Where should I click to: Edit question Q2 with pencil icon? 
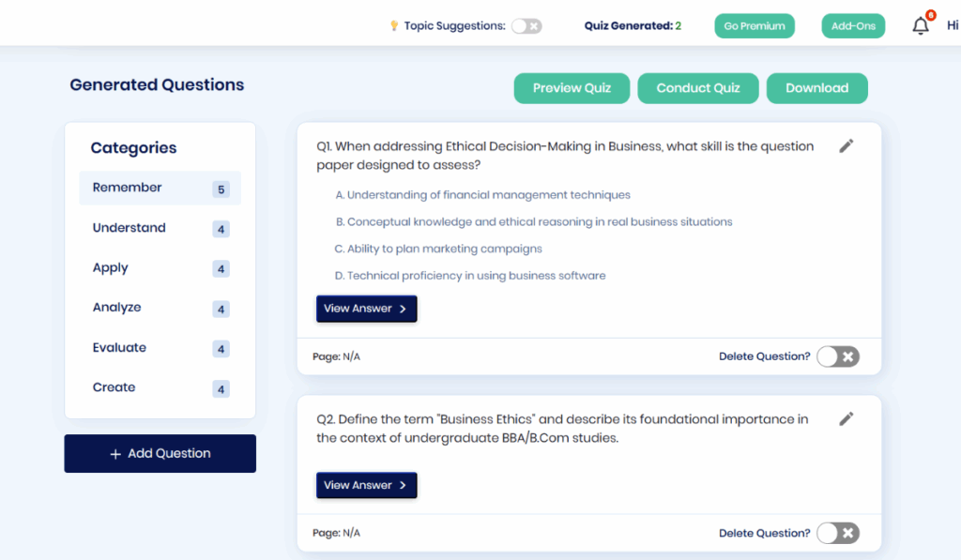(x=846, y=419)
